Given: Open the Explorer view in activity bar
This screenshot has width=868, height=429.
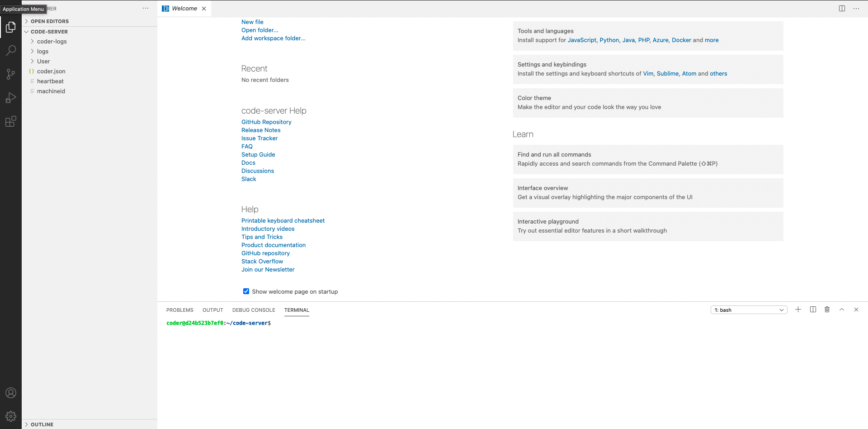Looking at the screenshot, I should (11, 27).
